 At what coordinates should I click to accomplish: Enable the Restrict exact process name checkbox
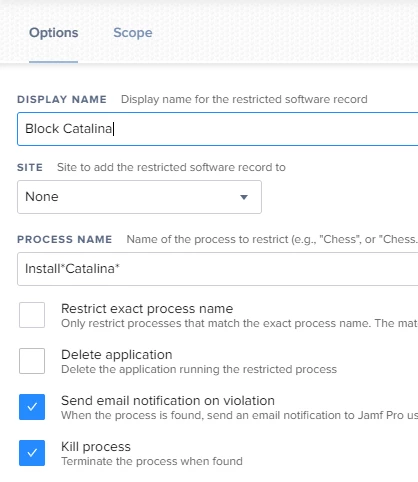32,315
